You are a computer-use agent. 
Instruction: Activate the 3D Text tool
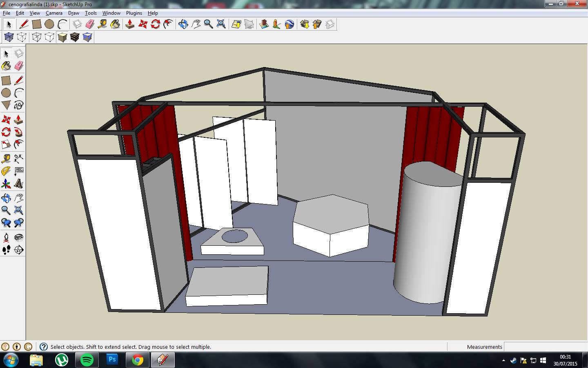click(x=19, y=184)
